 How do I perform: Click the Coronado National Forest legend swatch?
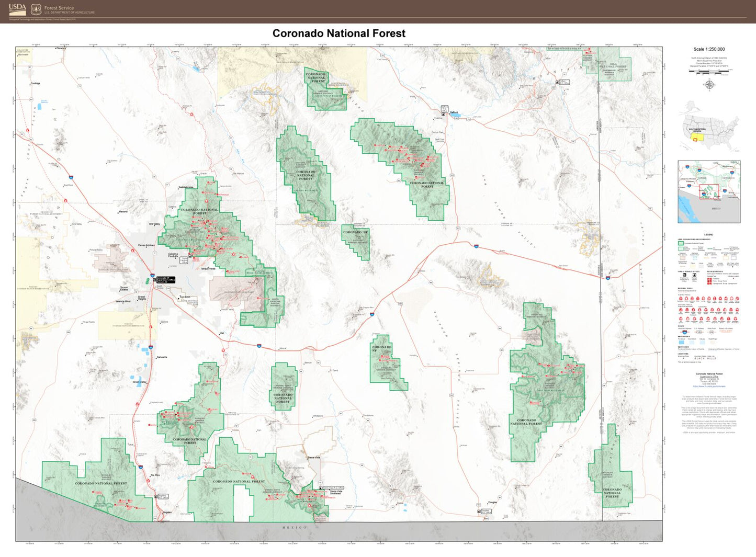(681, 243)
